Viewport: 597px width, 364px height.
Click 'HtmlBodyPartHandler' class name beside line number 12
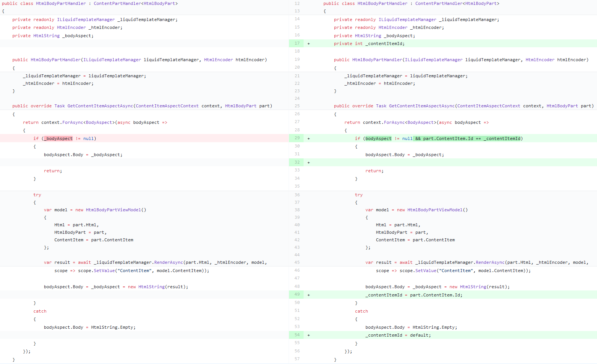pos(382,3)
